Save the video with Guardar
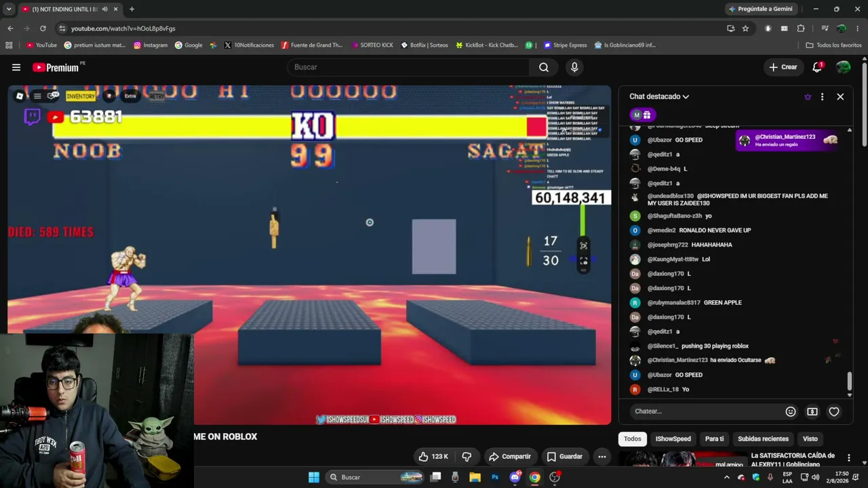868x488 pixels. pyautogui.click(x=564, y=457)
